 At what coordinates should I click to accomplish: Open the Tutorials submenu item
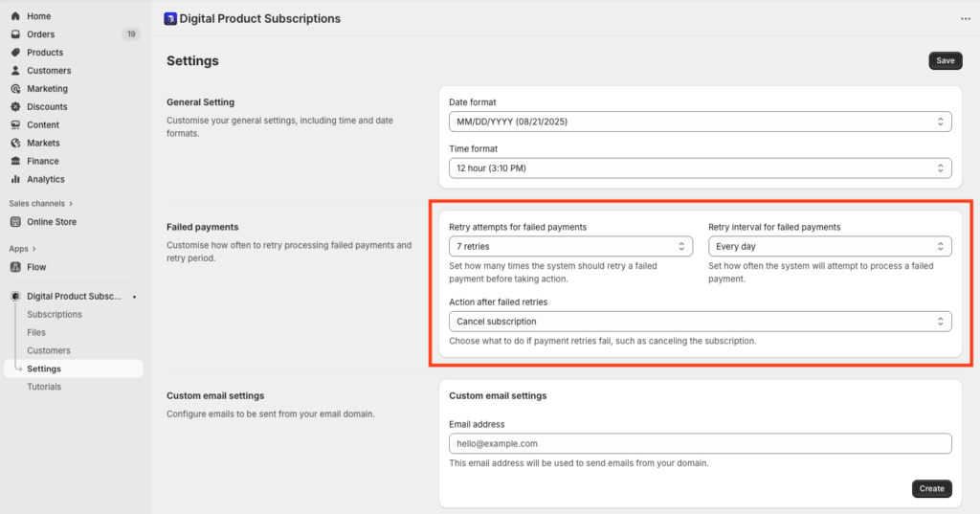[x=44, y=387]
